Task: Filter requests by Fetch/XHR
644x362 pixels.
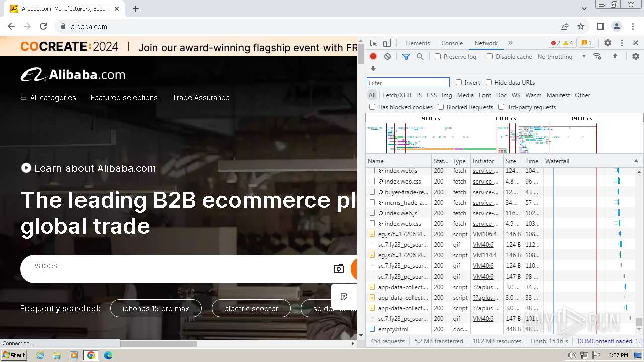Action: 397,95
